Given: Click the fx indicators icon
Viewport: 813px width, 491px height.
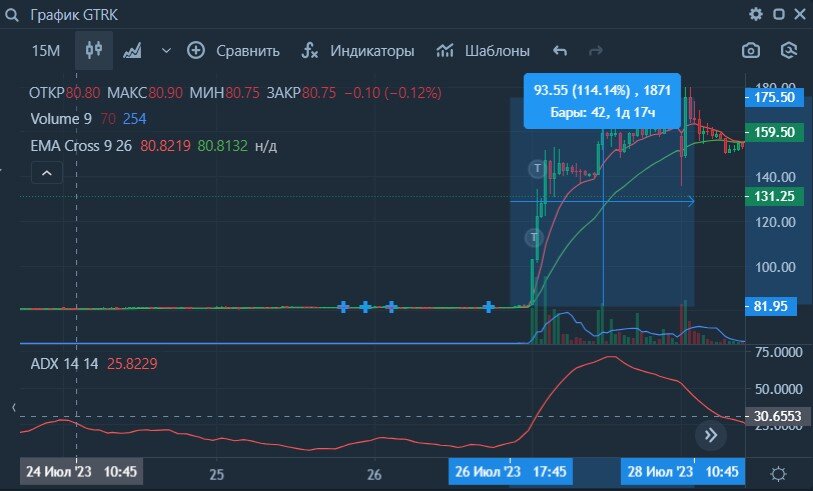Looking at the screenshot, I should tap(310, 50).
